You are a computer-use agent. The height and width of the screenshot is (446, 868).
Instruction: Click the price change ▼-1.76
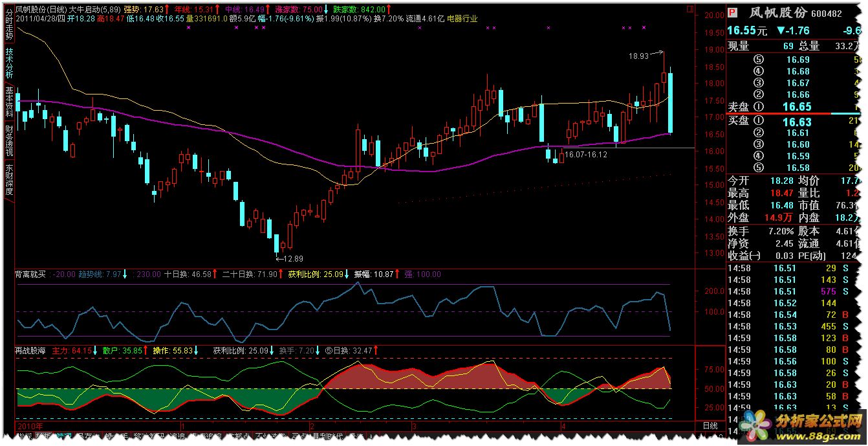[x=794, y=30]
